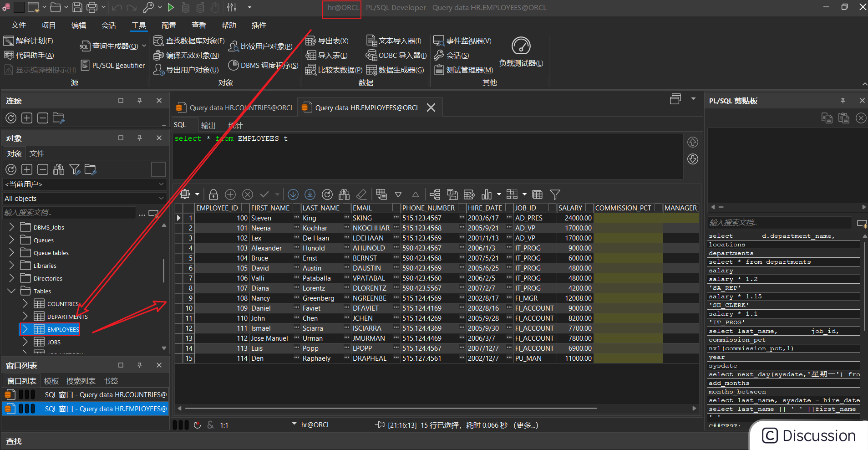
Task: Click the refresh icon in the Connections panel
Action: coord(11,118)
